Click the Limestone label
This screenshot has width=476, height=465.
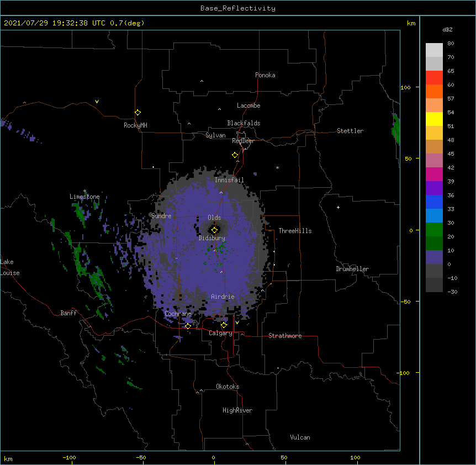(84, 197)
